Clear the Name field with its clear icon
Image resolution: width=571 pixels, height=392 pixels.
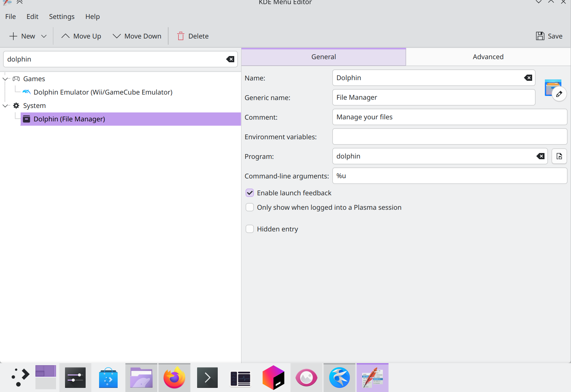tap(527, 78)
